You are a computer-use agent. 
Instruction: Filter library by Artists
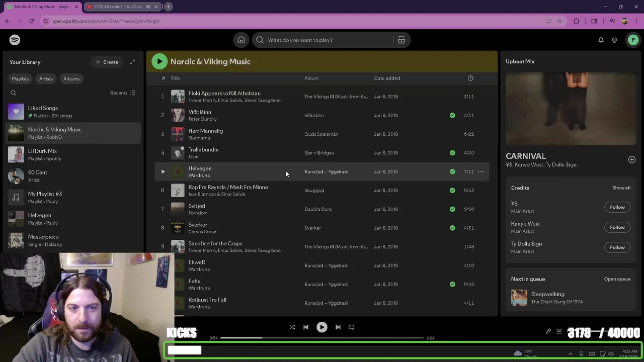(x=46, y=79)
